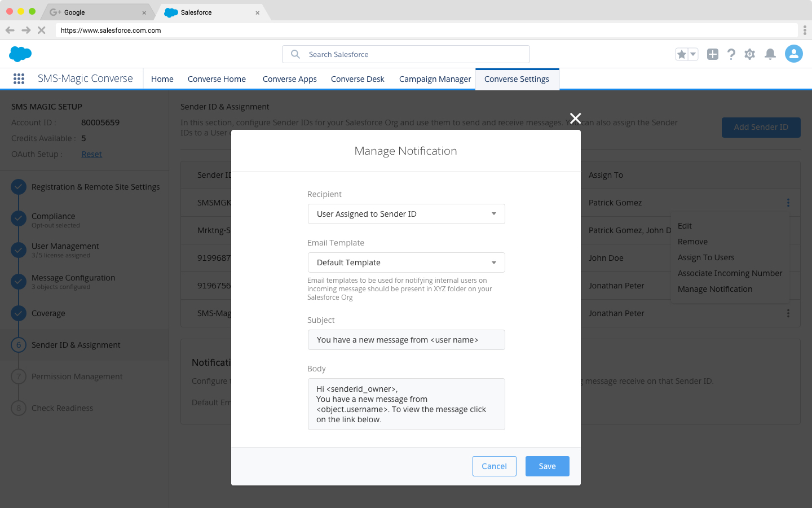Open the Coverage setup step
Viewport: 812px width, 508px height.
(x=48, y=313)
